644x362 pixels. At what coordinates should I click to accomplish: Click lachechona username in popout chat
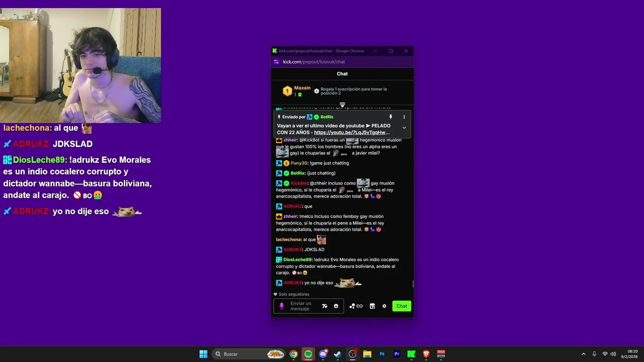289,239
